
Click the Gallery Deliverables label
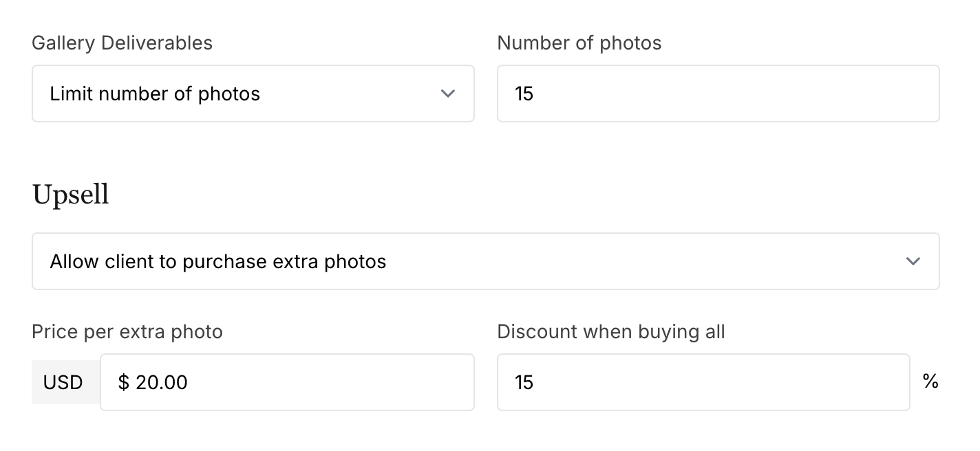tap(122, 43)
